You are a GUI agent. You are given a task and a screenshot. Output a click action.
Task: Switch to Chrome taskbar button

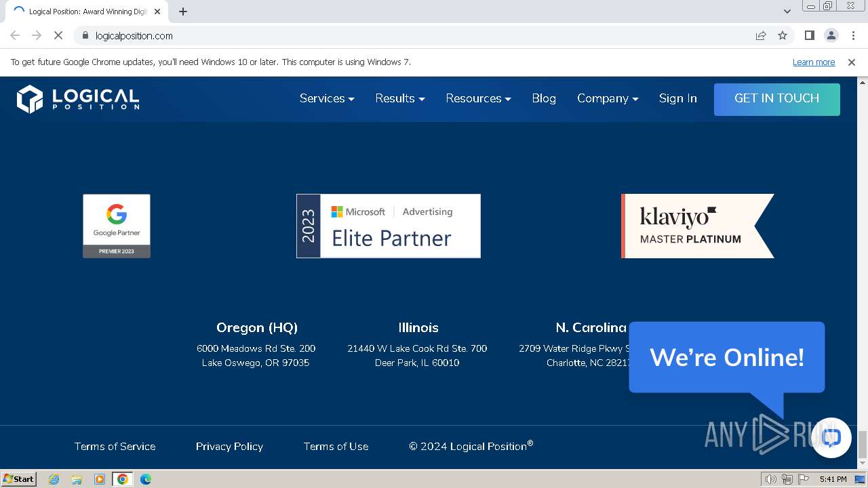click(x=123, y=479)
